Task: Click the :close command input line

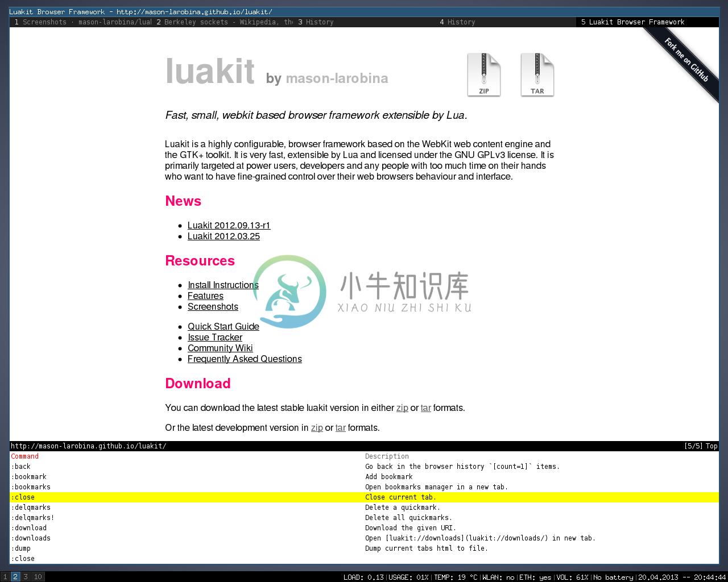Action: [364, 559]
